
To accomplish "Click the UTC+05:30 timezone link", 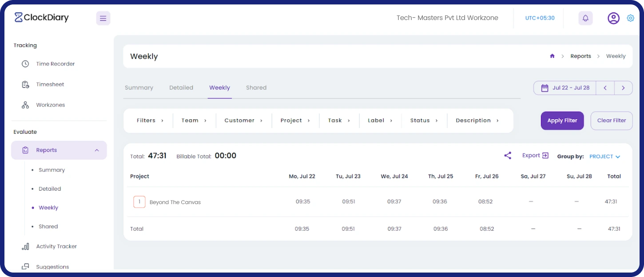I will (x=540, y=18).
